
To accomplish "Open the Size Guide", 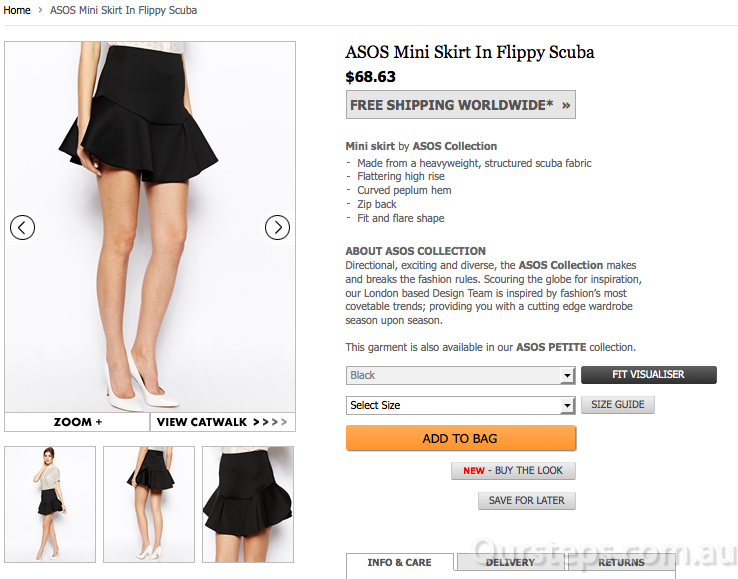I will 618,405.
